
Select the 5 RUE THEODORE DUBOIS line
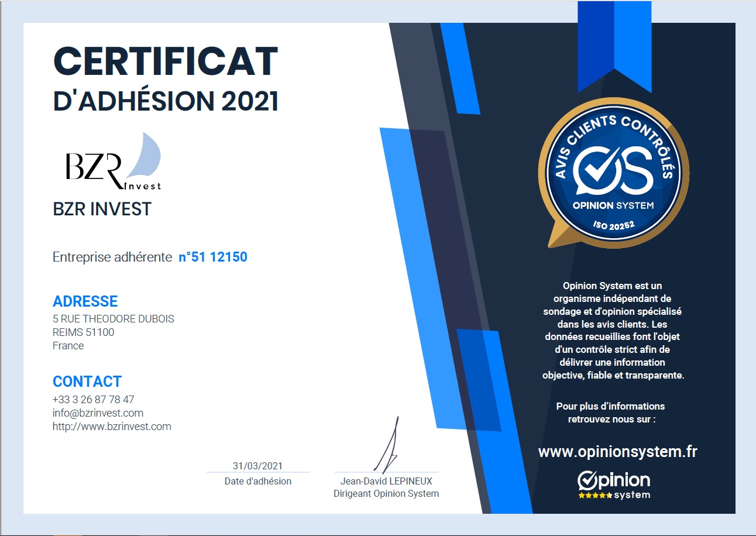point(114,319)
